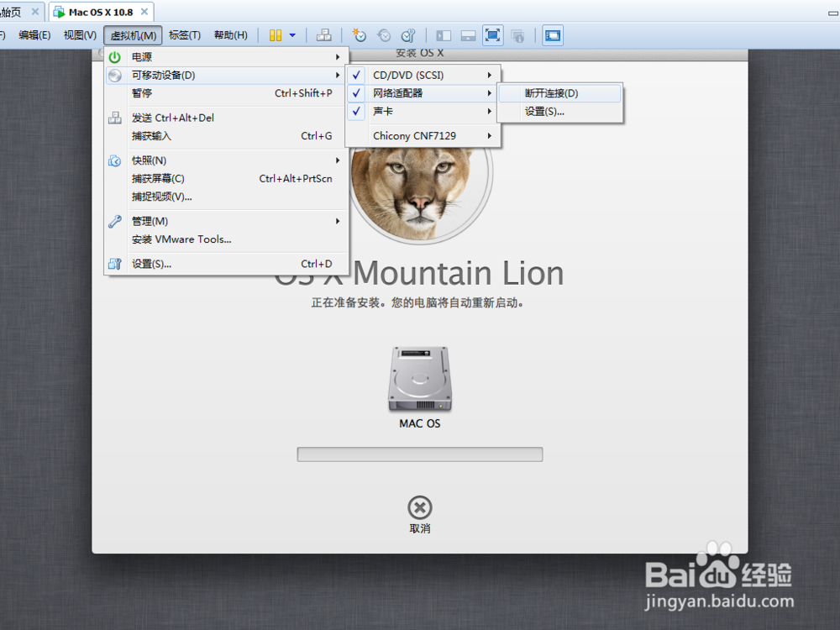Click the 安装 OS X window title
This screenshot has height=630, width=840.
tap(420, 53)
